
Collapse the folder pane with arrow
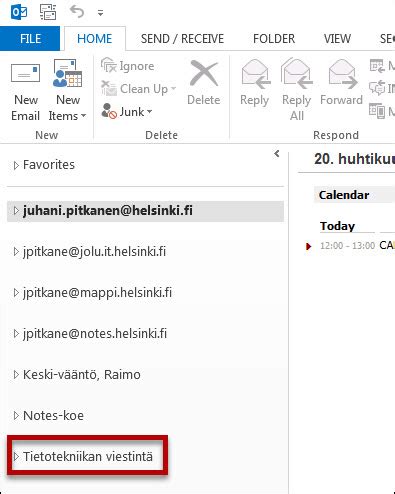277,154
